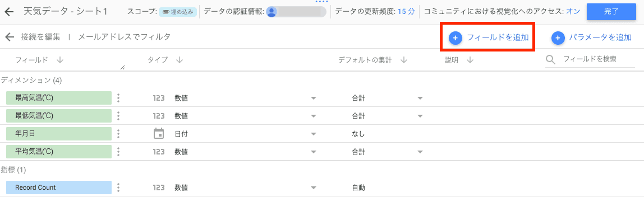Click パラメータを追加 button

click(591, 37)
